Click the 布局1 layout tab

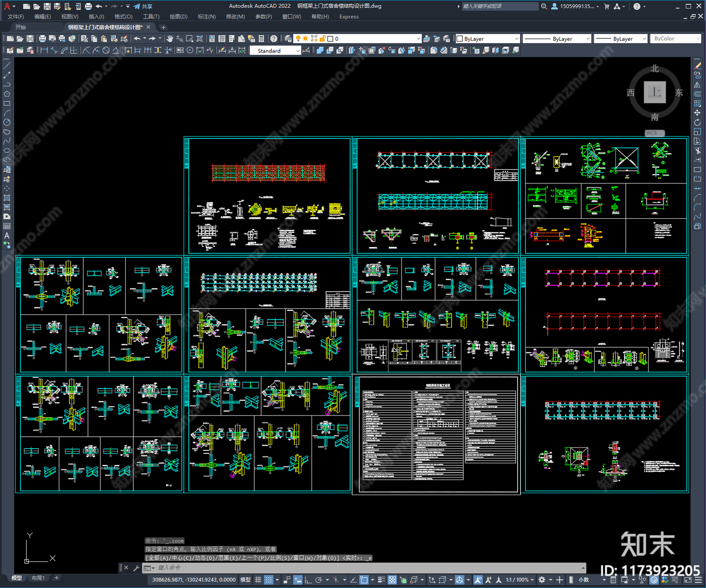pos(38,578)
